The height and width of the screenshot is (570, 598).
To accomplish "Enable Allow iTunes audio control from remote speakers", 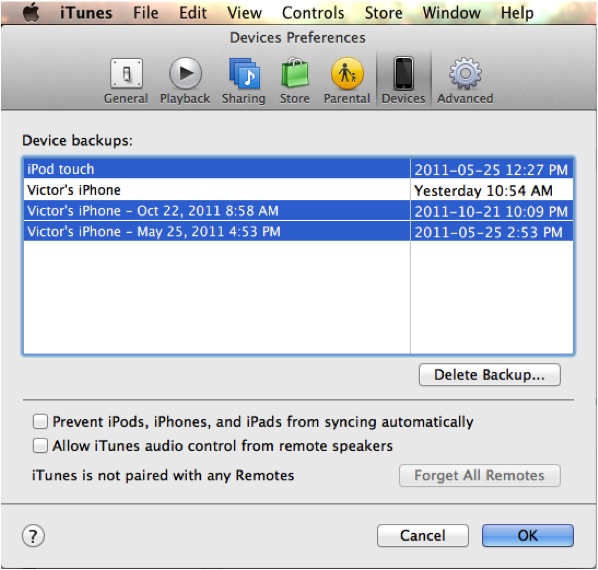I will (40, 445).
